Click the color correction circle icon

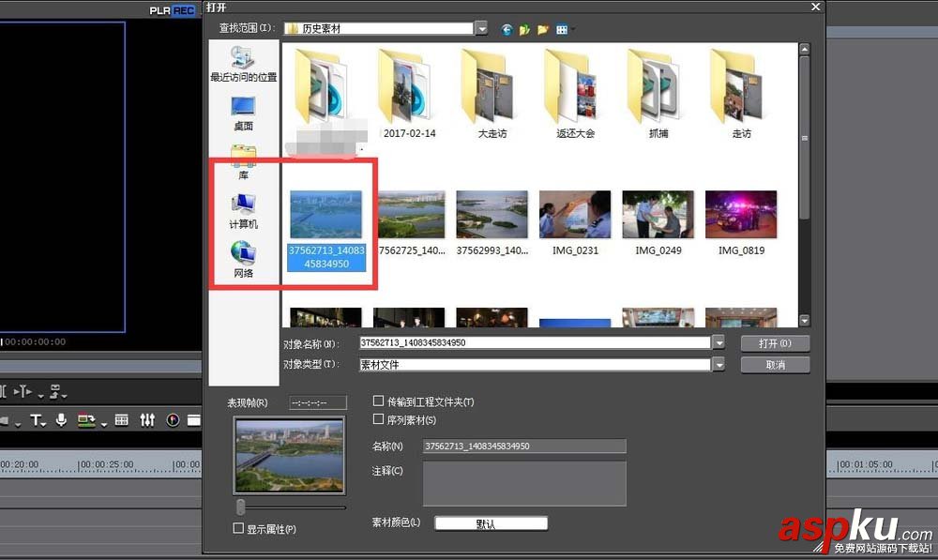pos(172,420)
